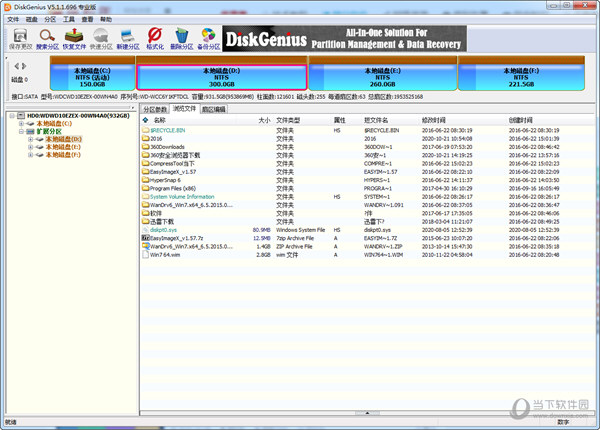This screenshot has height=430, width=600.
Task: Switch to Partition Parameters (分区参数) tab
Action: pos(155,109)
